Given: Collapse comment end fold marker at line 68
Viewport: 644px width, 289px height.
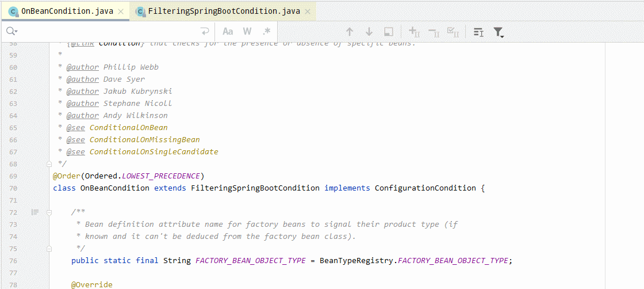Looking at the screenshot, I should tap(49, 164).
